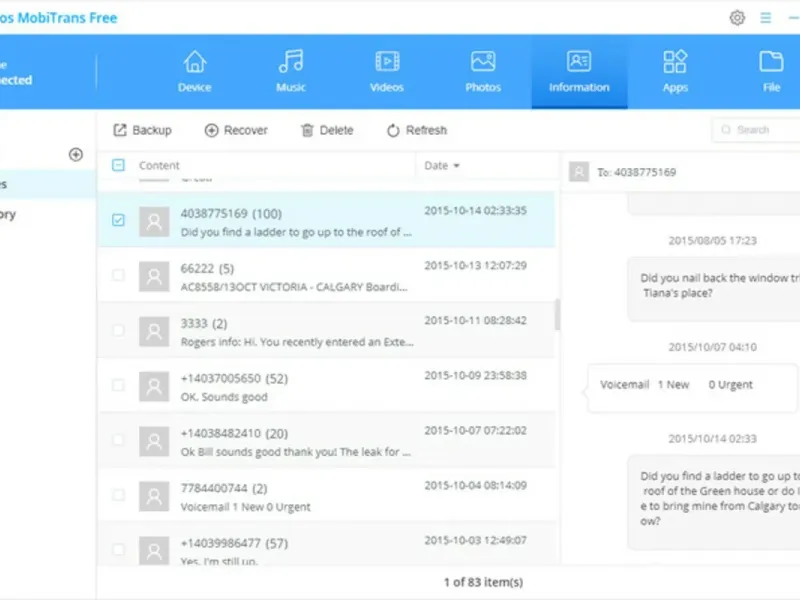The image size is (800, 600).
Task: Uncheck the 4038775169 conversation checkbox
Action: click(118, 220)
